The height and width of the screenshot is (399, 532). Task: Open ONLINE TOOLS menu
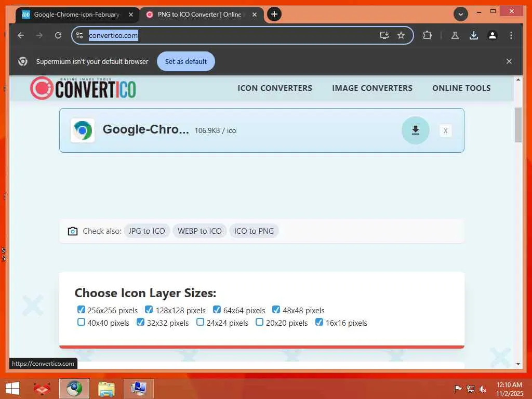[461, 88]
